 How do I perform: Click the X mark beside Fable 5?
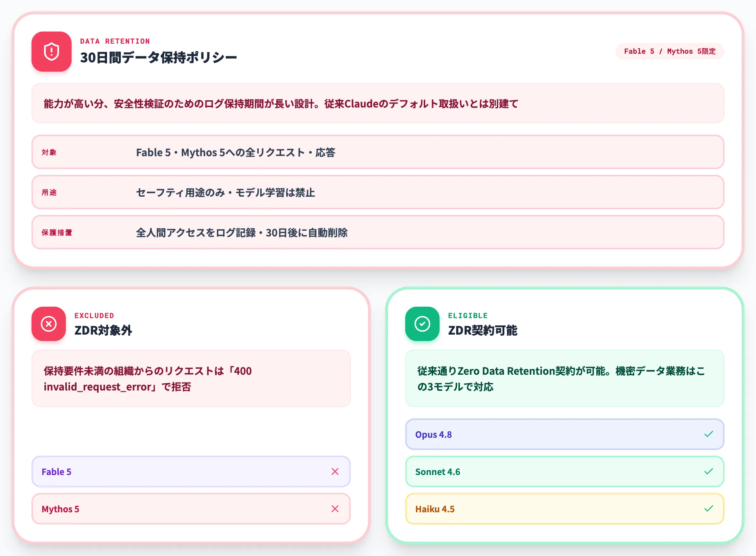point(335,471)
